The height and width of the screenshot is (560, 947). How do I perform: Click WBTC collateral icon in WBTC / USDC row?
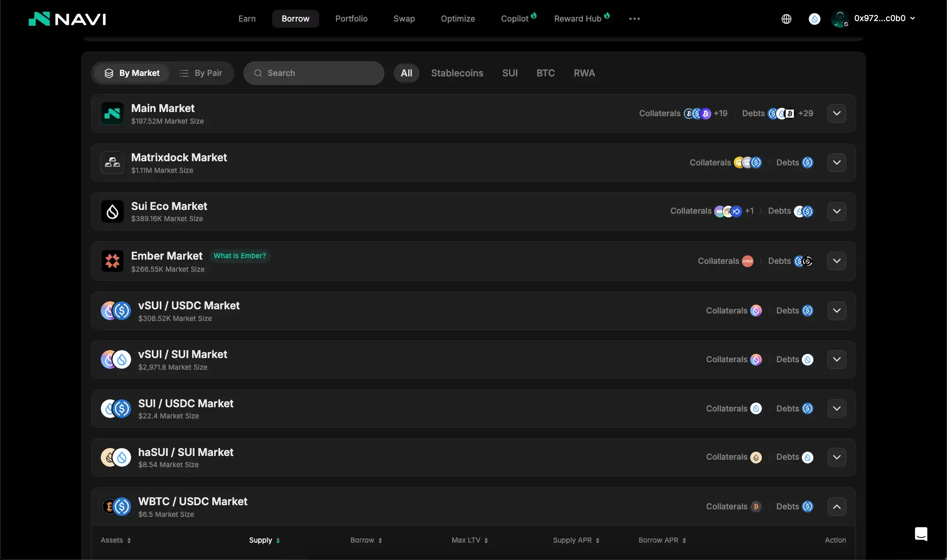coord(756,507)
